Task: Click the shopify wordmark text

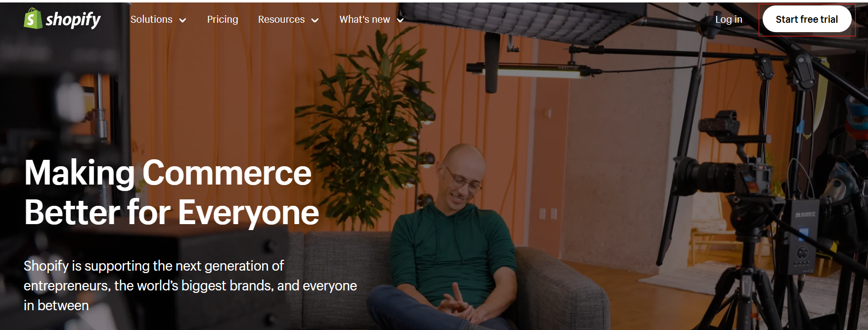Action: pos(73,20)
